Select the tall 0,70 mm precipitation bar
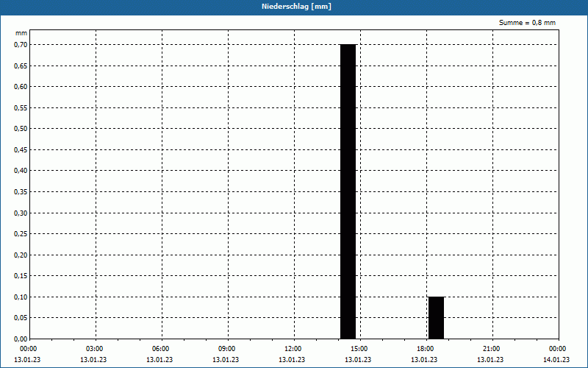The image size is (588, 368). 348,191
